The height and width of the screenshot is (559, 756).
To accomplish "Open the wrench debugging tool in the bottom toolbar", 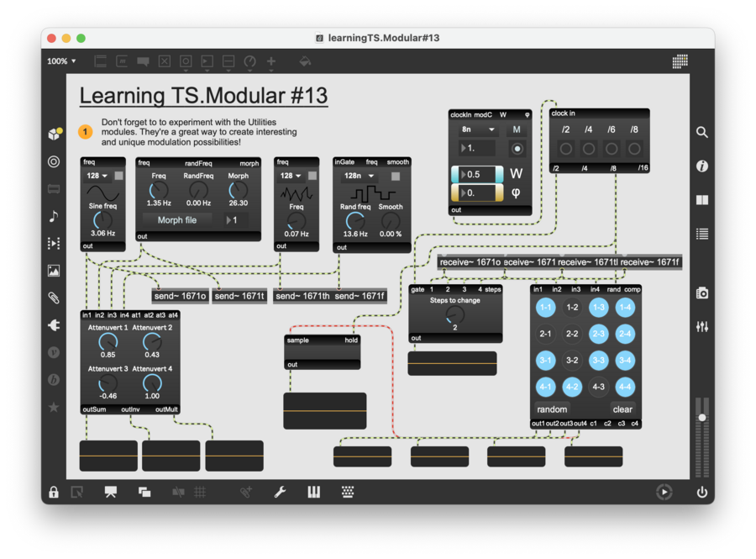I will tap(280, 493).
